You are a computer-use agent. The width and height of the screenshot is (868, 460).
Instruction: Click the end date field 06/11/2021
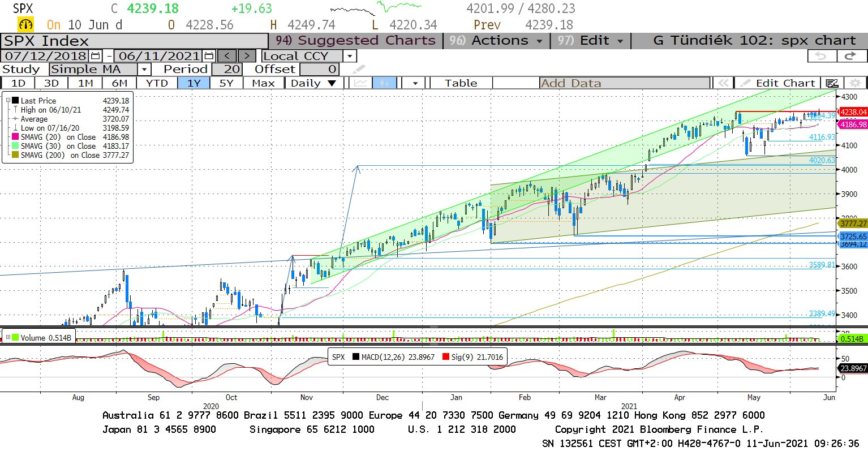click(x=159, y=56)
